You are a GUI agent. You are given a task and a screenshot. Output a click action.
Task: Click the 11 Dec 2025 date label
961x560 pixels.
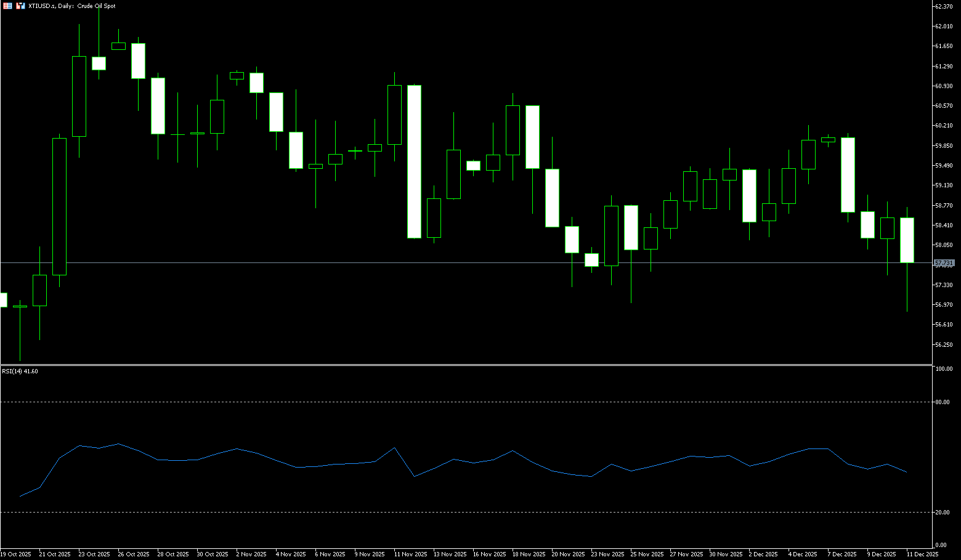click(x=922, y=554)
